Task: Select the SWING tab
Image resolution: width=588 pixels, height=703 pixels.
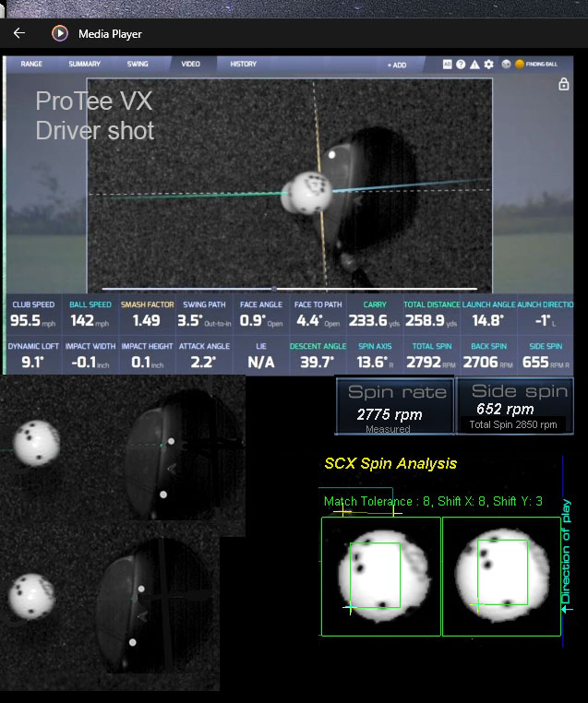Action: point(138,64)
